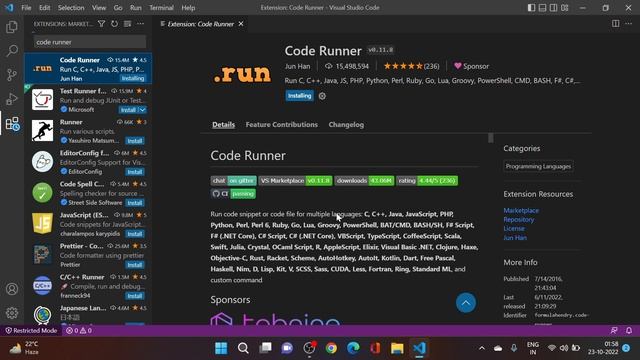Image resolution: width=640 pixels, height=360 pixels.
Task: Open File Explorer from taskbar
Action: coord(397,348)
